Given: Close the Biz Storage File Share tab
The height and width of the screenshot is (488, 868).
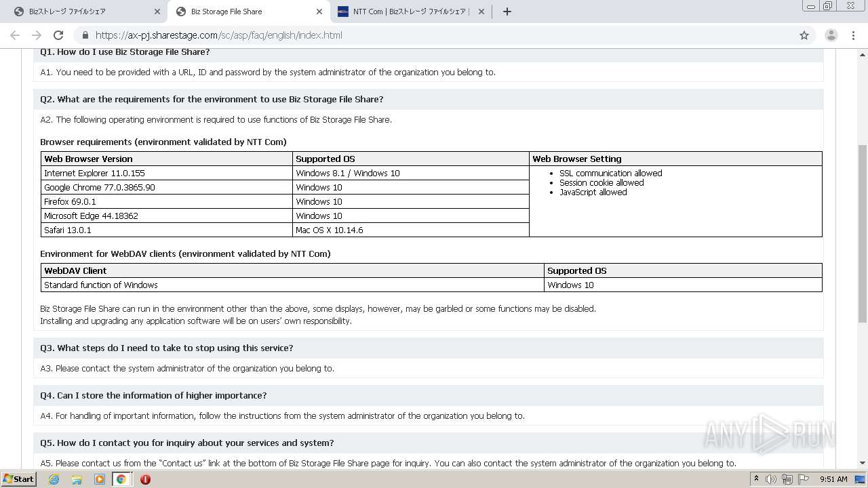Looking at the screenshot, I should 319,12.
